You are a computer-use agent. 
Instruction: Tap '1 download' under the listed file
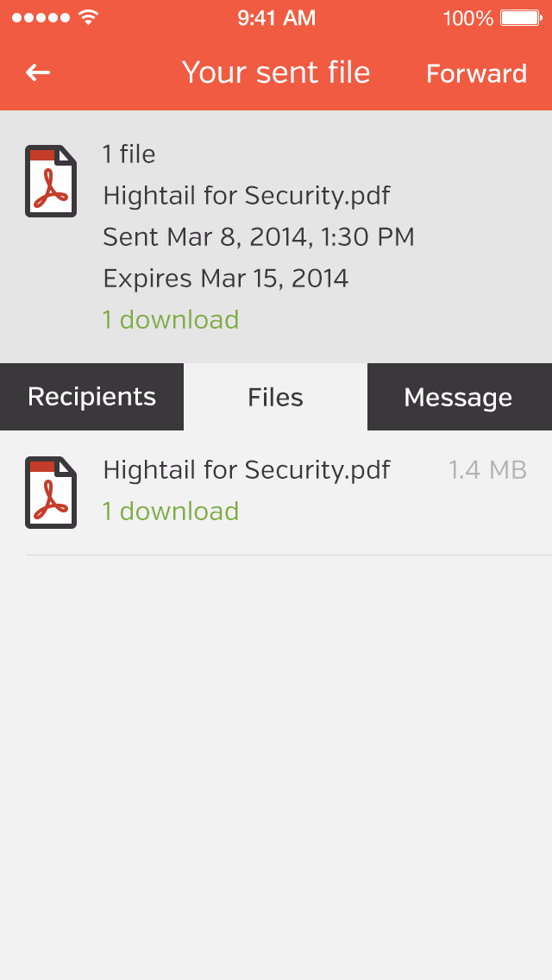(x=171, y=512)
